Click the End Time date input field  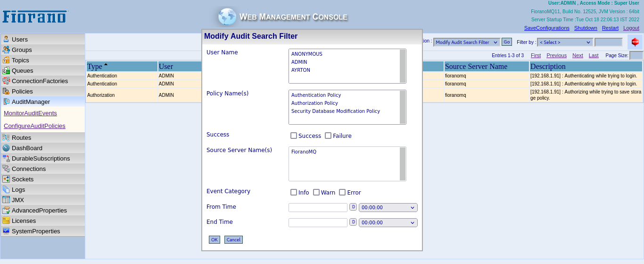pos(318,223)
